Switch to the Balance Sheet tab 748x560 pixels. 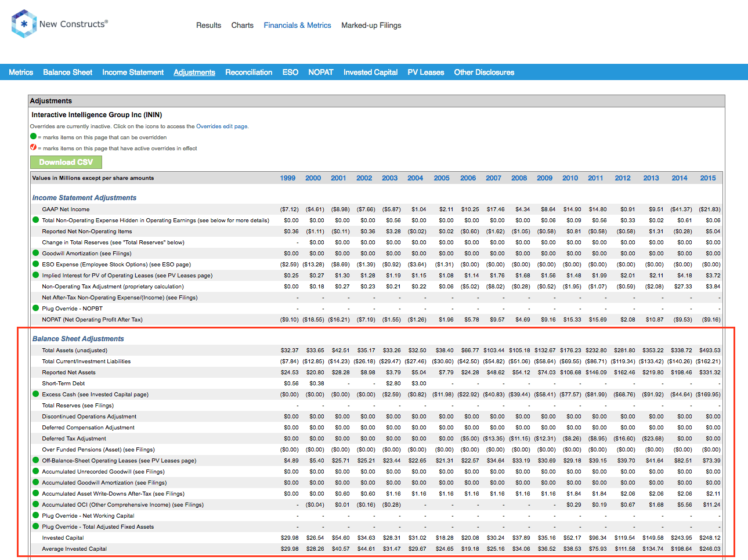(67, 73)
